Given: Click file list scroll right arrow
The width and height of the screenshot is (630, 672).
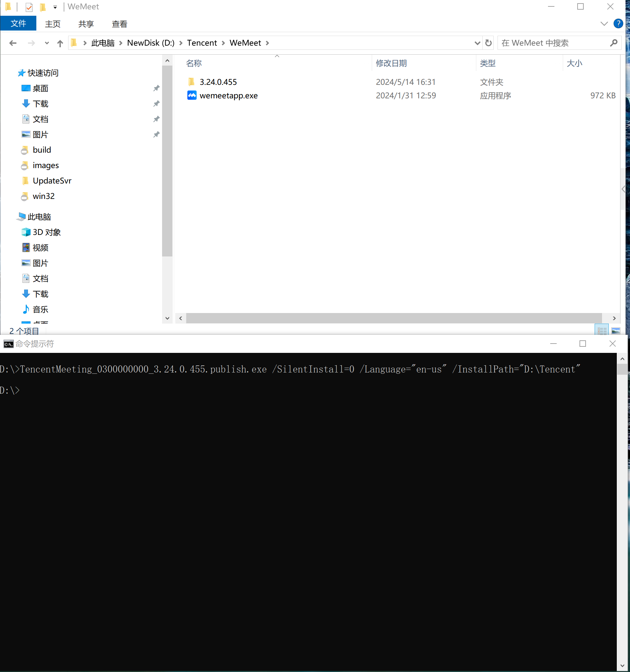Looking at the screenshot, I should (614, 318).
